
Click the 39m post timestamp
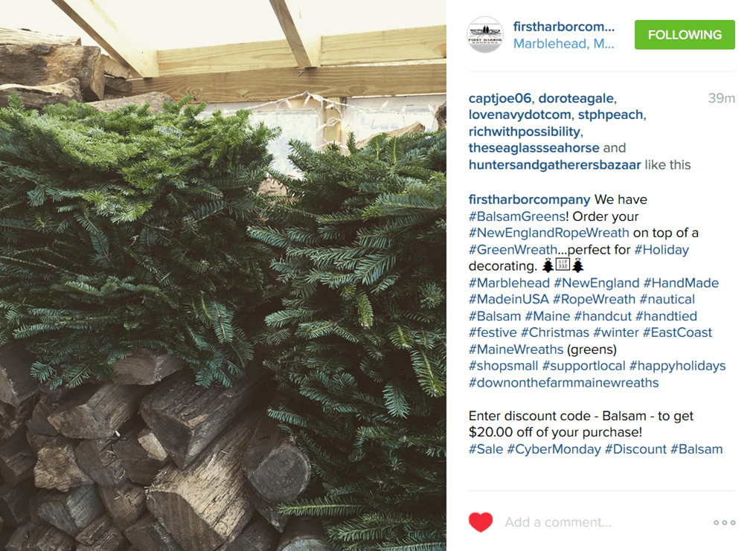tap(721, 98)
